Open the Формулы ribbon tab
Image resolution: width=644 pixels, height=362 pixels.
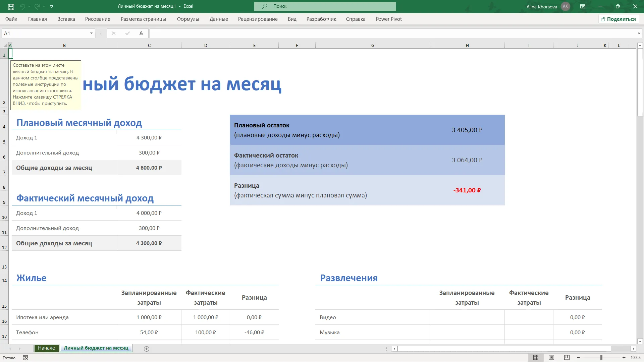[x=188, y=19]
